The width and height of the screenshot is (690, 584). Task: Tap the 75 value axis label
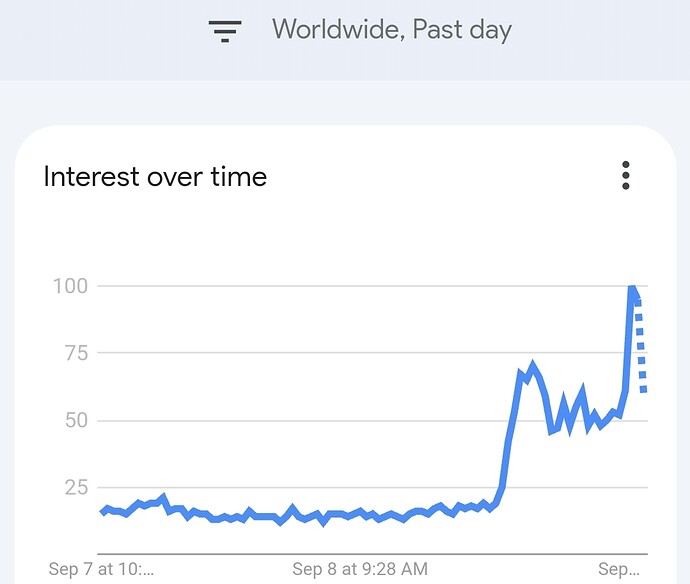click(x=77, y=353)
